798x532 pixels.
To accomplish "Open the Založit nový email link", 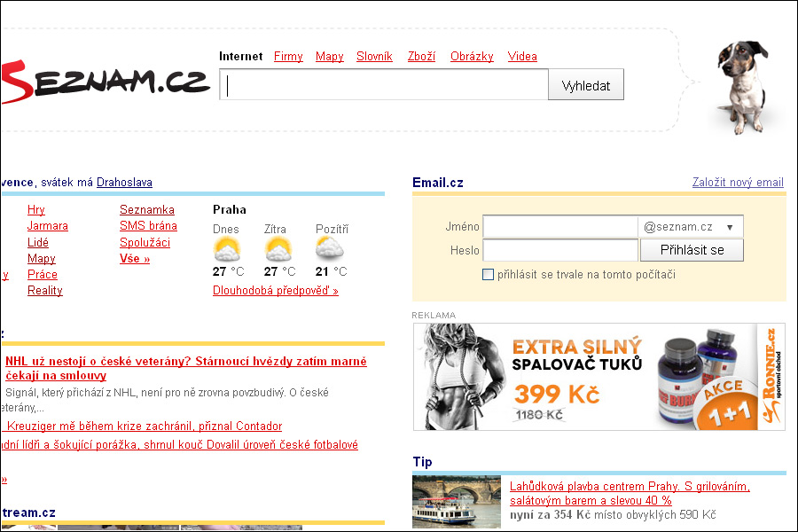I will (x=738, y=183).
